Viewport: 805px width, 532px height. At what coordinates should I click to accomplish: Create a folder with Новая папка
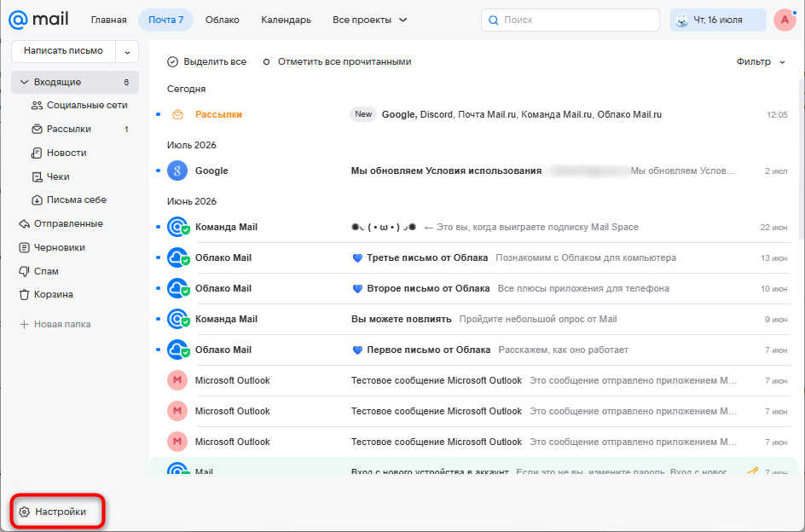click(x=55, y=324)
